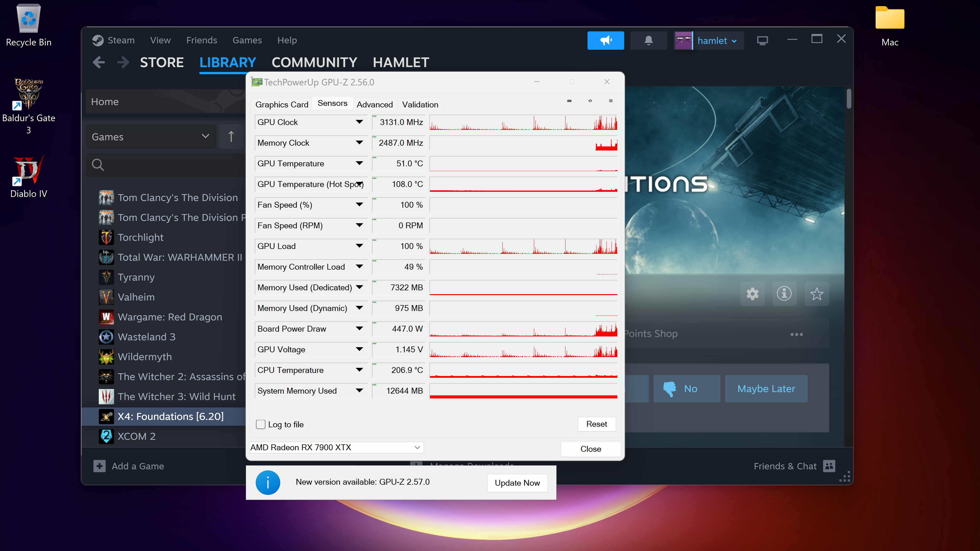Expand GPU Temperature sensor dropdown

pyautogui.click(x=359, y=163)
